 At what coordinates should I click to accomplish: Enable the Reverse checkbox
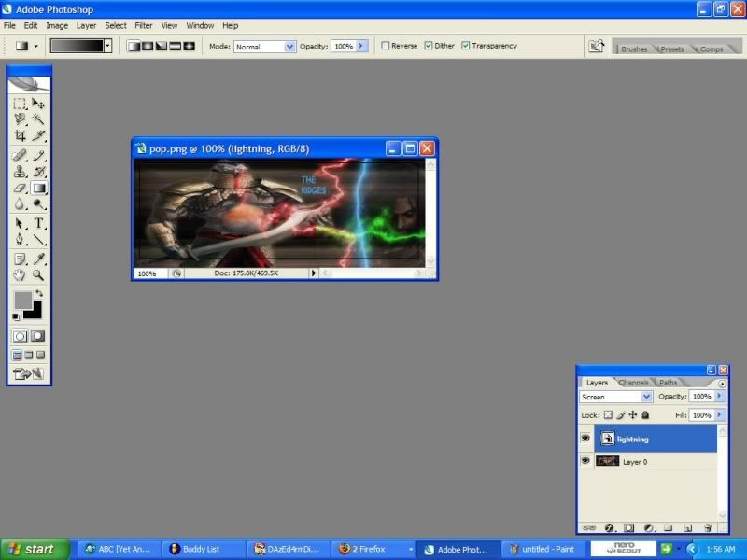(x=385, y=46)
